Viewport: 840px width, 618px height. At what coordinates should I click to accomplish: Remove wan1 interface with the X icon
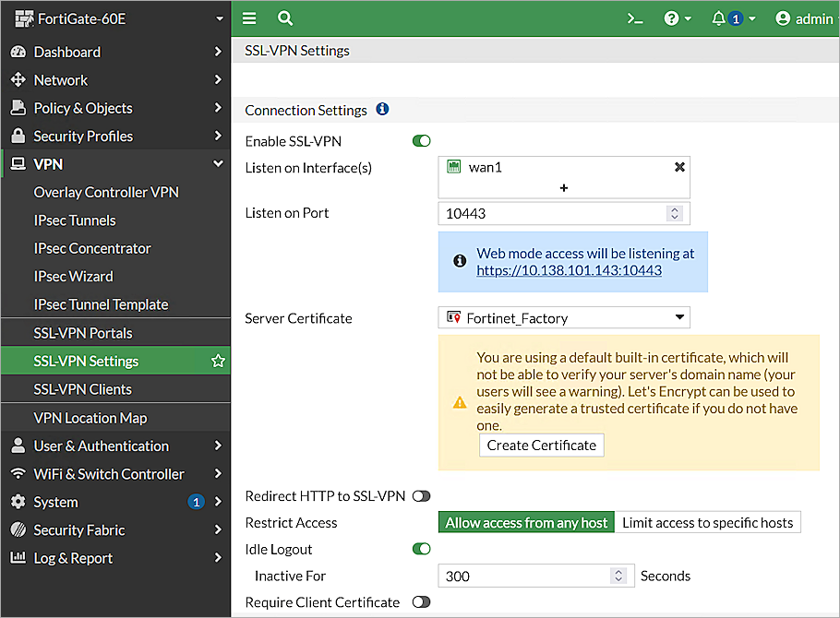[679, 167]
